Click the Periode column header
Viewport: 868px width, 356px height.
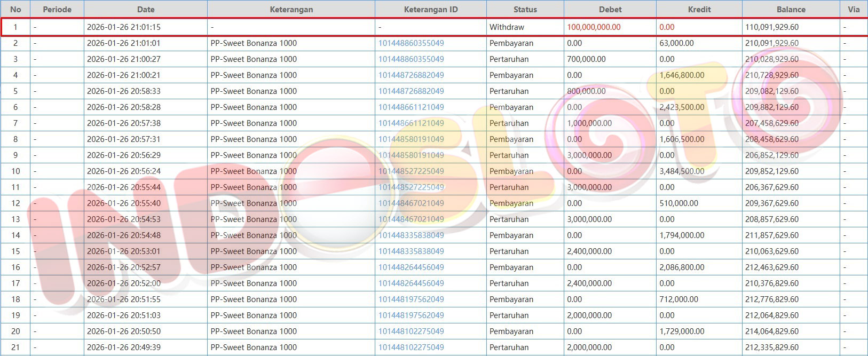[57, 9]
